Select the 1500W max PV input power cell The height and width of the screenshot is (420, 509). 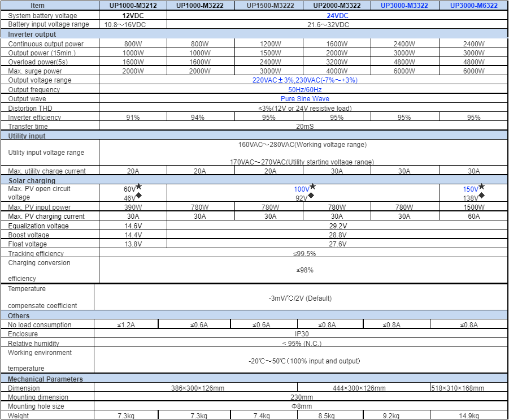[x=473, y=207]
